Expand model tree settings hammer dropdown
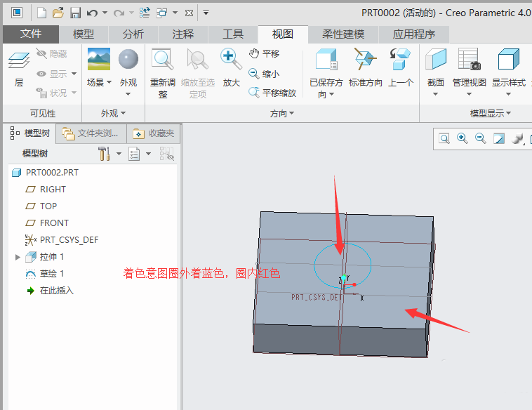 (118, 154)
